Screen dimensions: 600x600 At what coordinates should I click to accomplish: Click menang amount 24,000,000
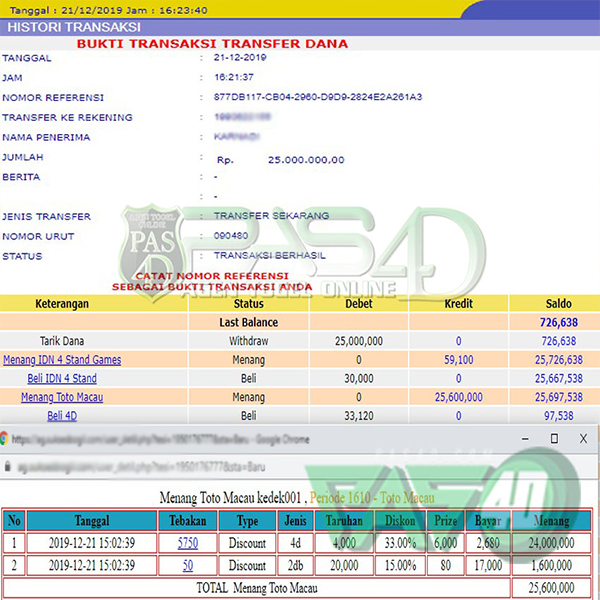551,543
